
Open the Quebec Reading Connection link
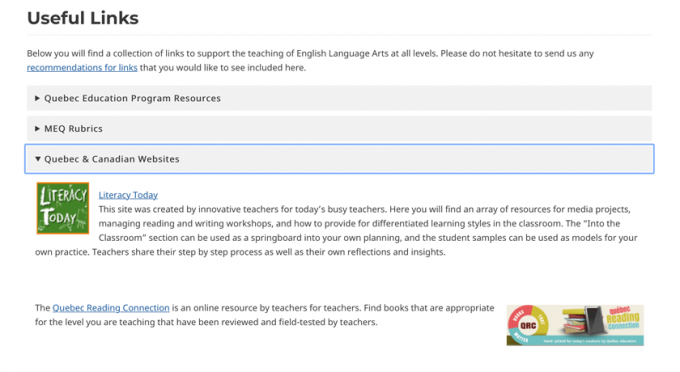pyautogui.click(x=111, y=308)
